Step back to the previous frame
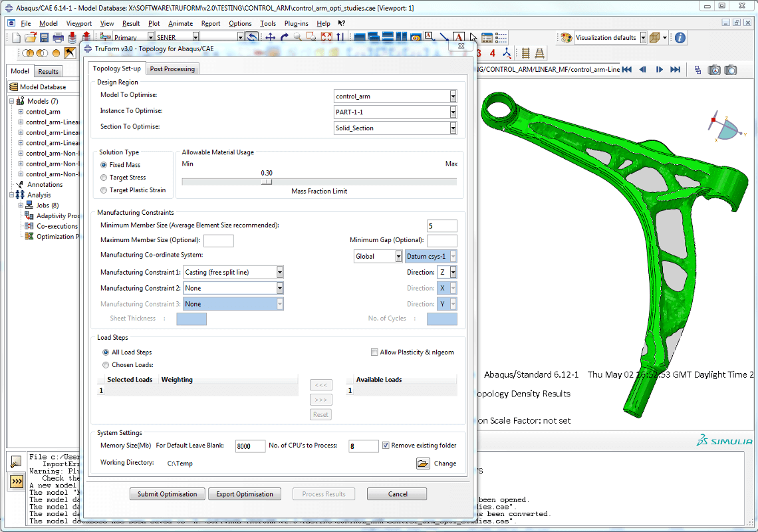 point(643,70)
